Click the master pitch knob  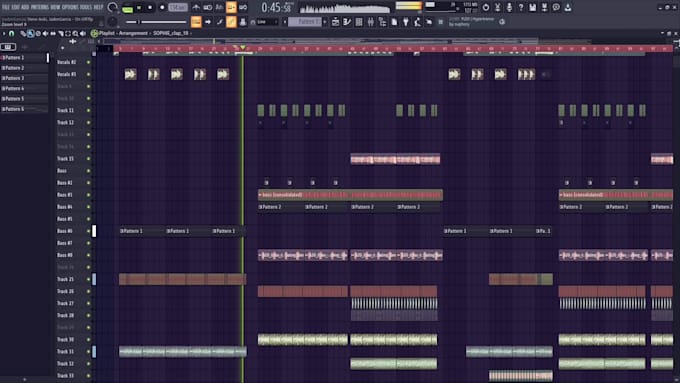pyautogui.click(x=112, y=22)
